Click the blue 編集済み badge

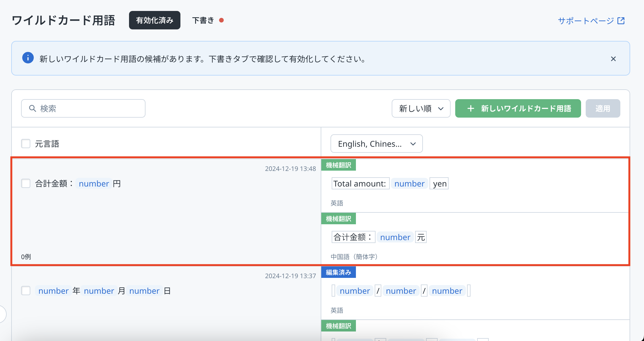click(x=338, y=272)
